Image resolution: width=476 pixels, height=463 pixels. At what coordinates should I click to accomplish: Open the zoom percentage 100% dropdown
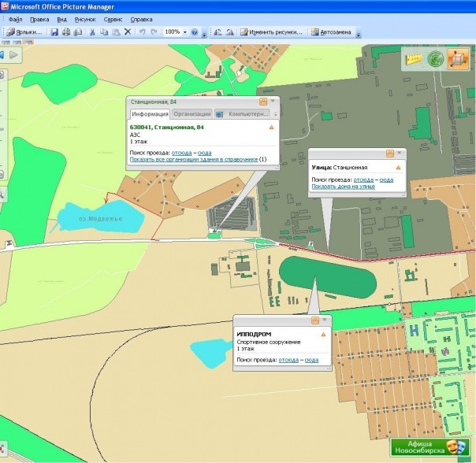(184, 32)
